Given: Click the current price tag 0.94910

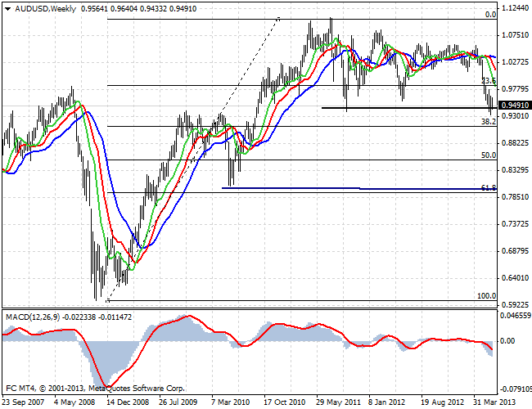Looking at the screenshot, I should (514, 106).
